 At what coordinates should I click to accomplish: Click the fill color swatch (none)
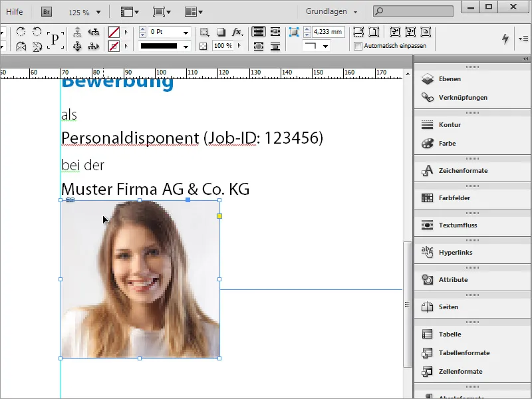[114, 32]
